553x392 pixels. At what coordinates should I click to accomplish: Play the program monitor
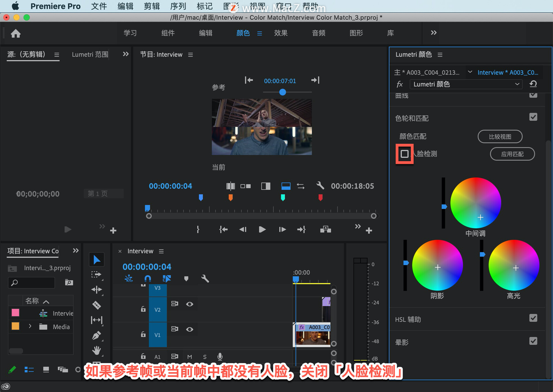point(262,229)
